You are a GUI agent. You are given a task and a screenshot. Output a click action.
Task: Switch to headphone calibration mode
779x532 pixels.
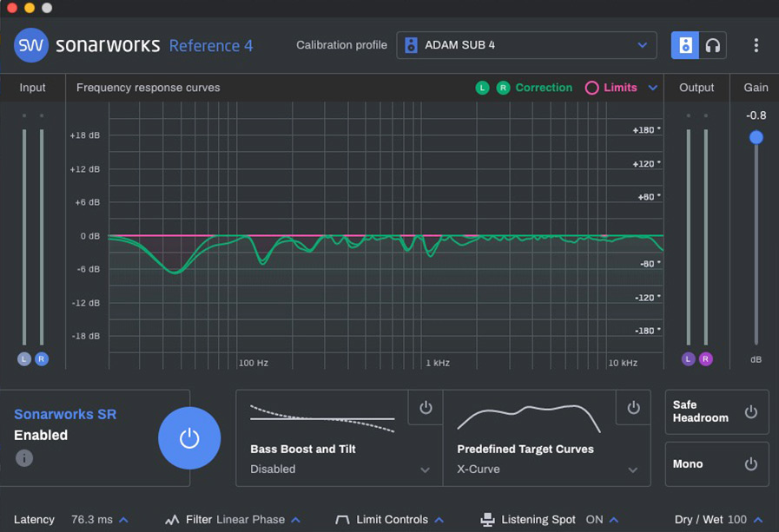click(x=713, y=45)
